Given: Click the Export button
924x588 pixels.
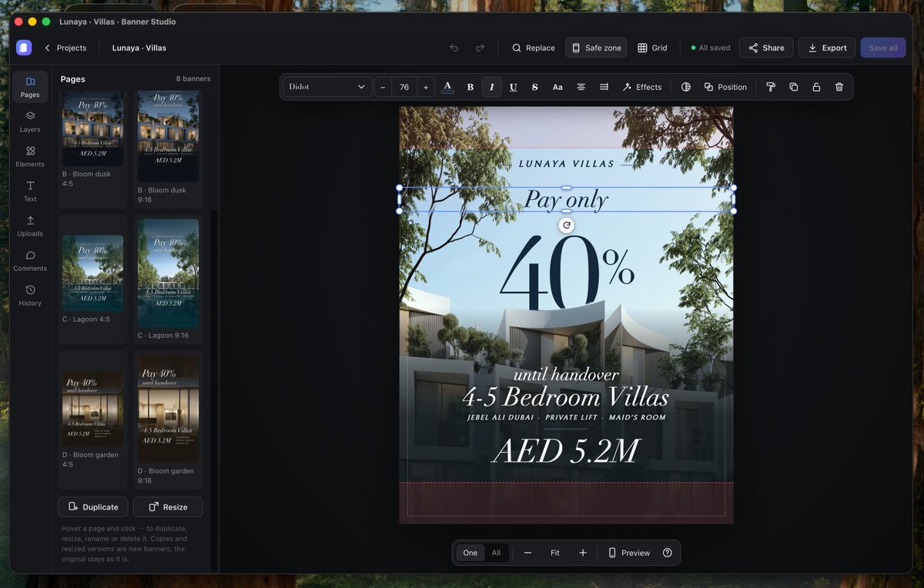Looking at the screenshot, I should point(827,48).
